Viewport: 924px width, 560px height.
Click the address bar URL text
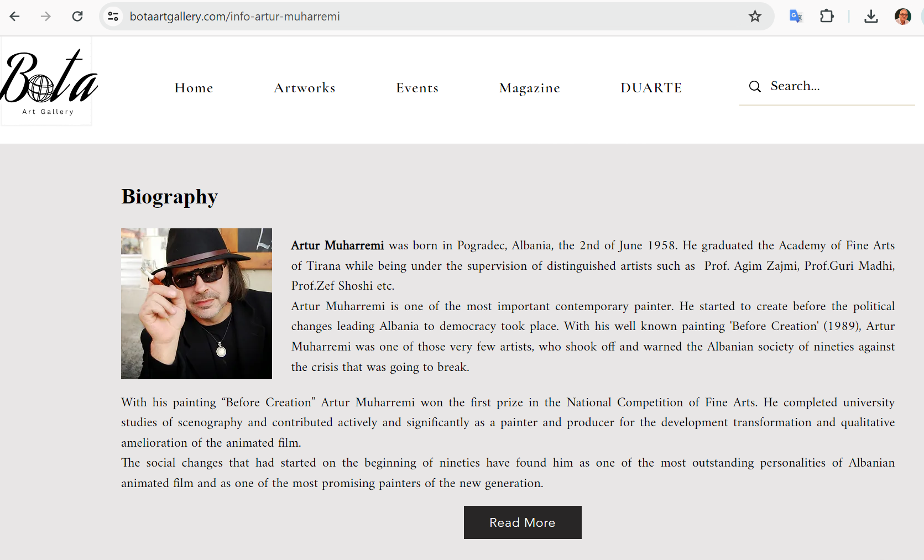[x=235, y=17]
